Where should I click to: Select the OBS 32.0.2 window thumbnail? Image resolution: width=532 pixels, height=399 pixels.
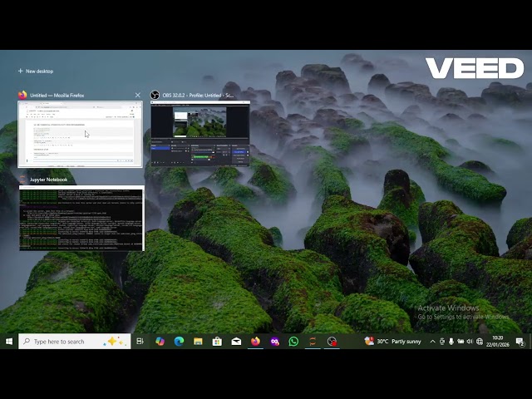(x=200, y=134)
